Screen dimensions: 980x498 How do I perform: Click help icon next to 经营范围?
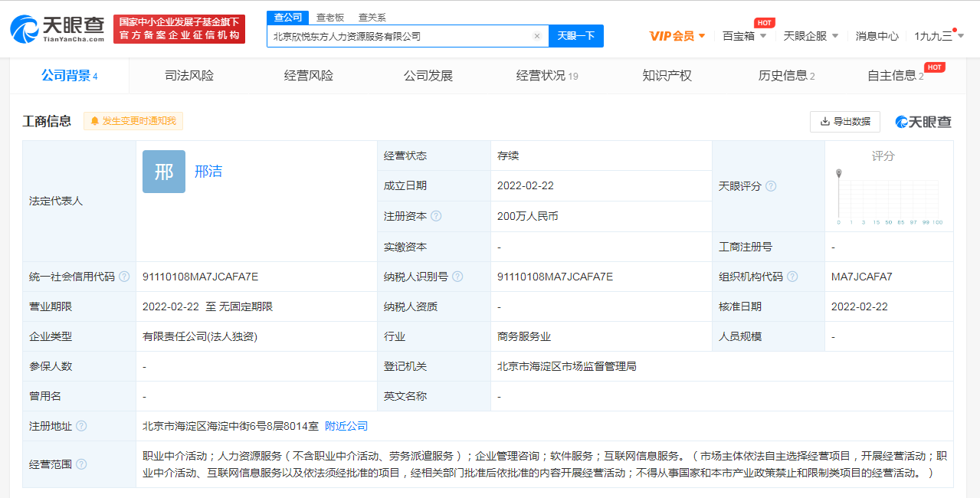pos(81,464)
